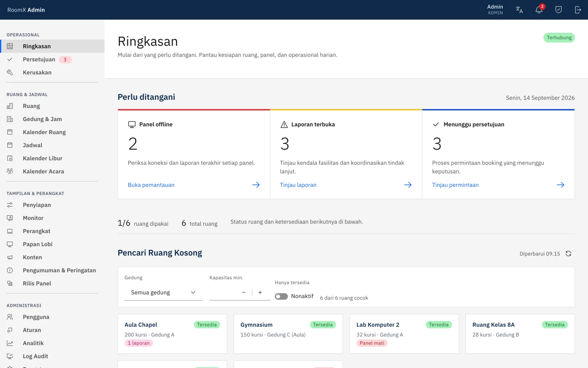Screen dimensions: 588x368
Task: Click the Konten megaphone icon
Action: coord(10,258)
